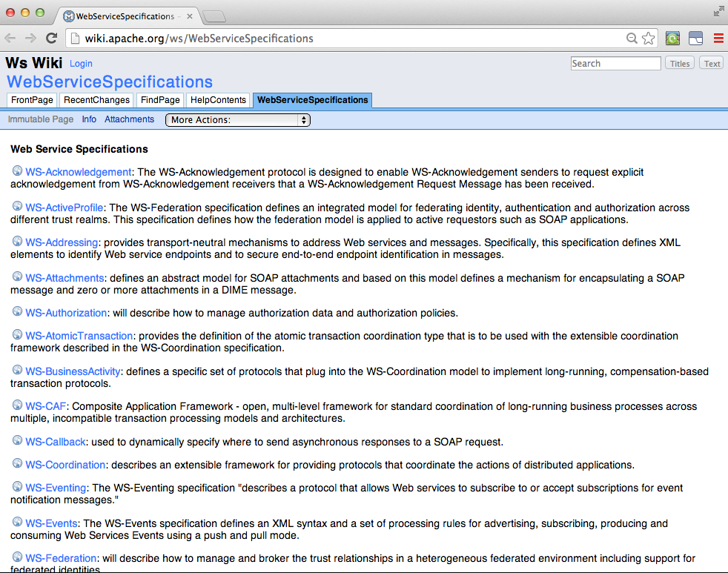Click globe icon beside WS-Attachments

pyautogui.click(x=17, y=276)
